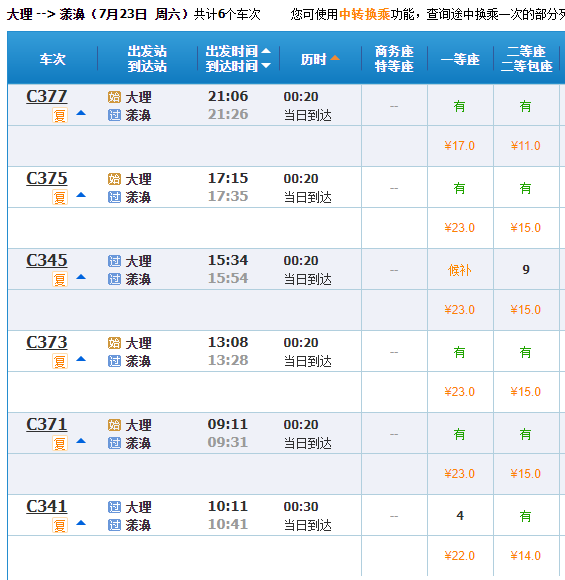Image resolution: width=565 pixels, height=580 pixels.
Task: Click 有 first-class availability for C371
Action: 460,434
